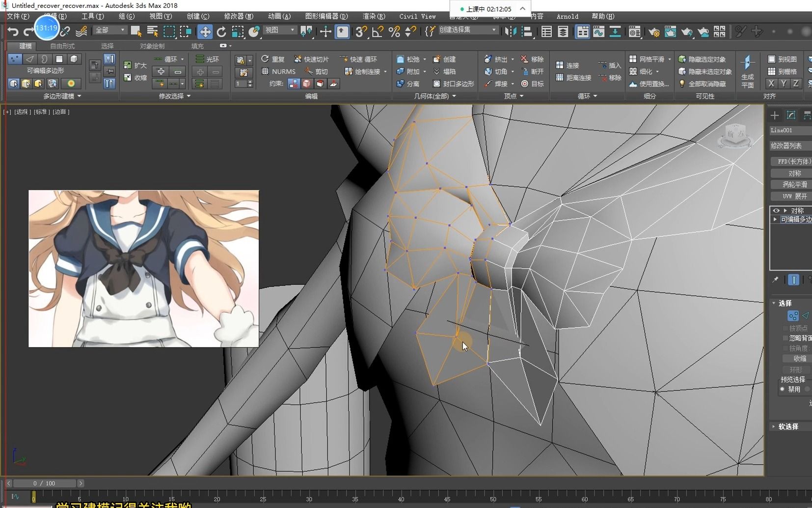
Task: Select the 禁用 preview selection radio
Action: click(783, 389)
